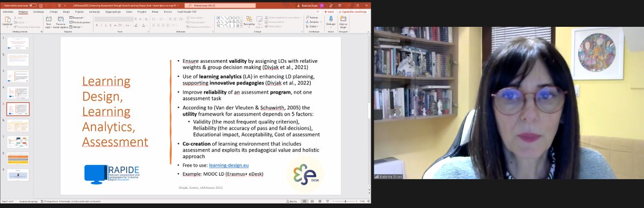Click the numbered list icon

click(x=161, y=19)
